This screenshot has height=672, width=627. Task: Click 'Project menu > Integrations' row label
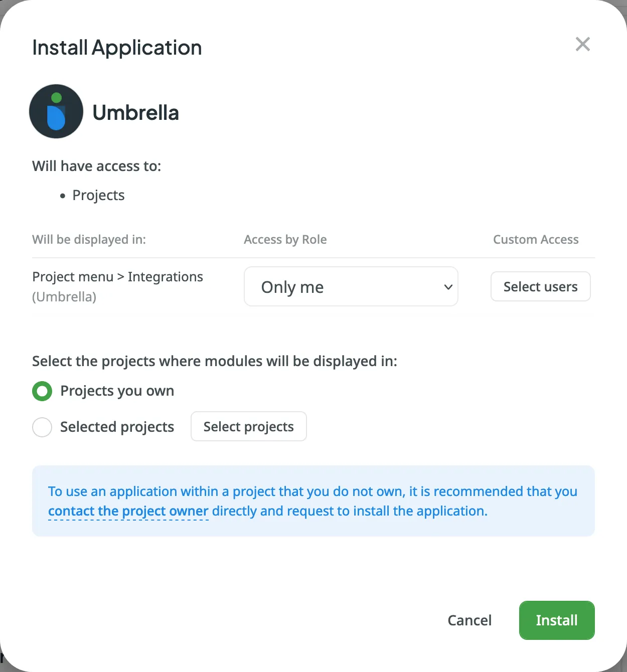tap(117, 276)
